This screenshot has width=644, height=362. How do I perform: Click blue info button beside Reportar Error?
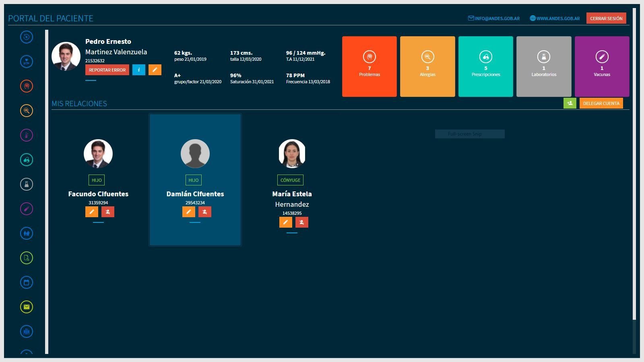139,70
